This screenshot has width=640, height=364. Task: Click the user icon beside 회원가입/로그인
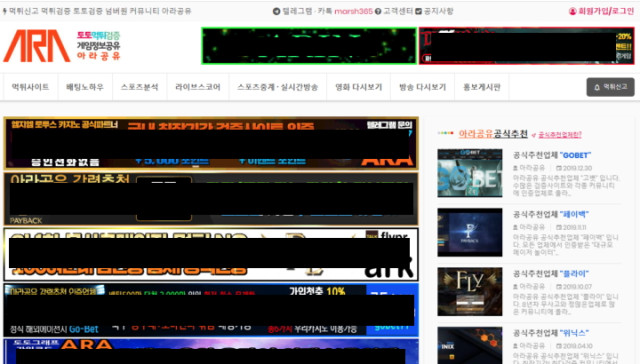pos(572,11)
